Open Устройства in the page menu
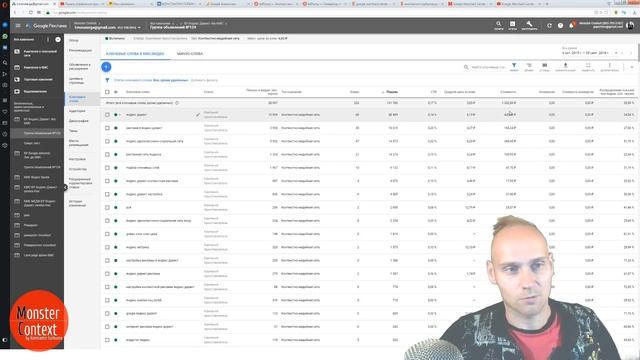The height and width of the screenshot is (360, 640). [78, 169]
